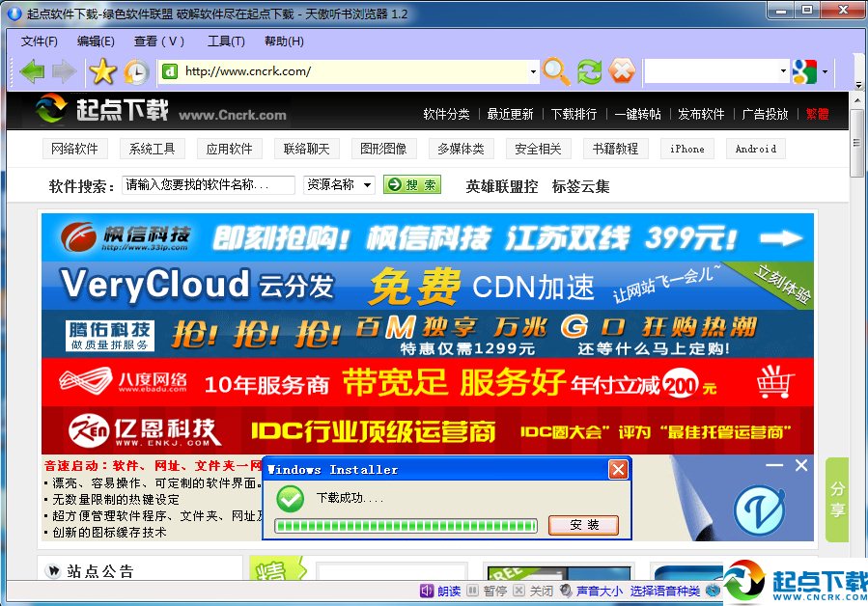Select the 书籍教程 category tab
The image size is (868, 606).
click(x=616, y=149)
